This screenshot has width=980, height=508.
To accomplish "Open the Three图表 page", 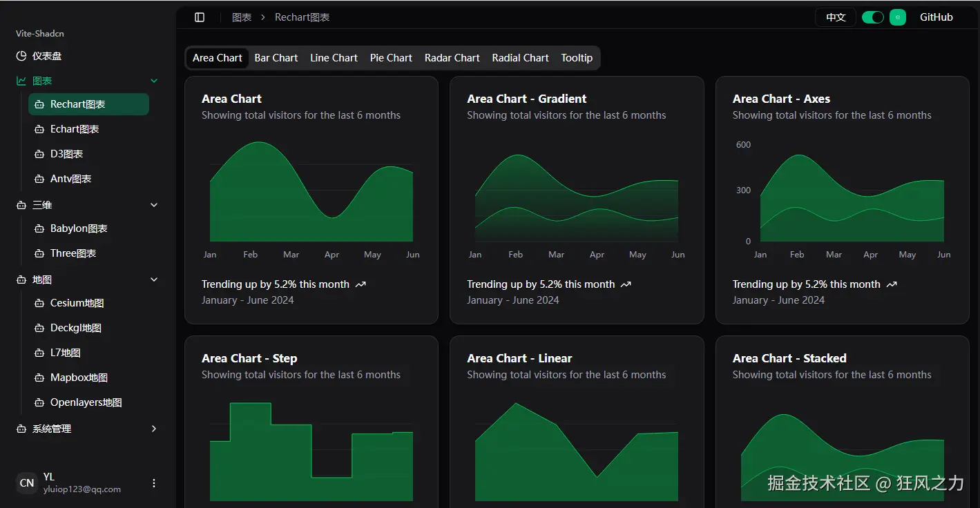I will 88,253.
